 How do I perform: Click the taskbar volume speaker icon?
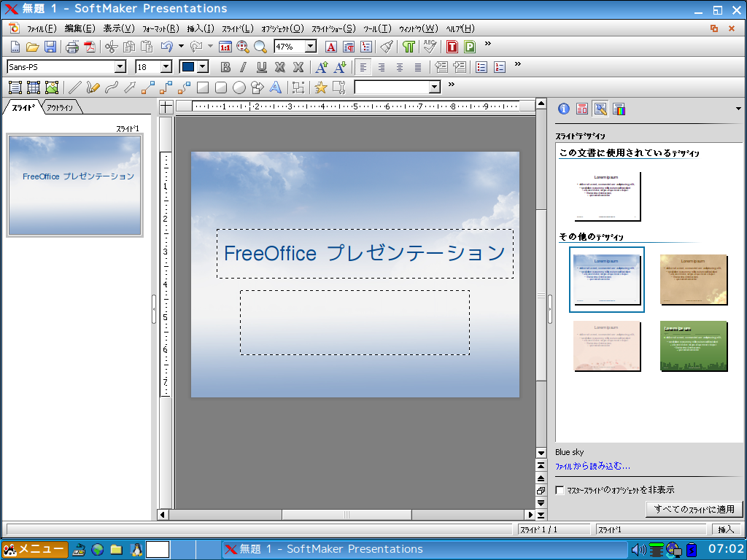tap(638, 550)
